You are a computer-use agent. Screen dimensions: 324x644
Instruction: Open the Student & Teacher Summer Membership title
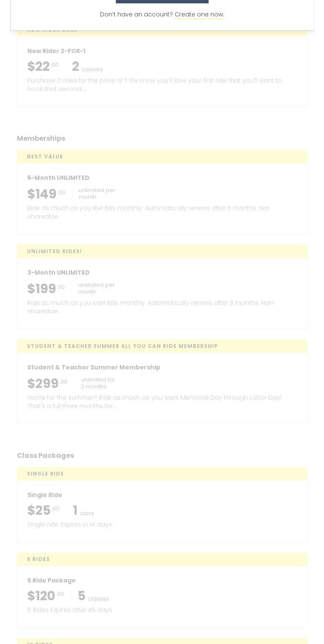(x=93, y=367)
